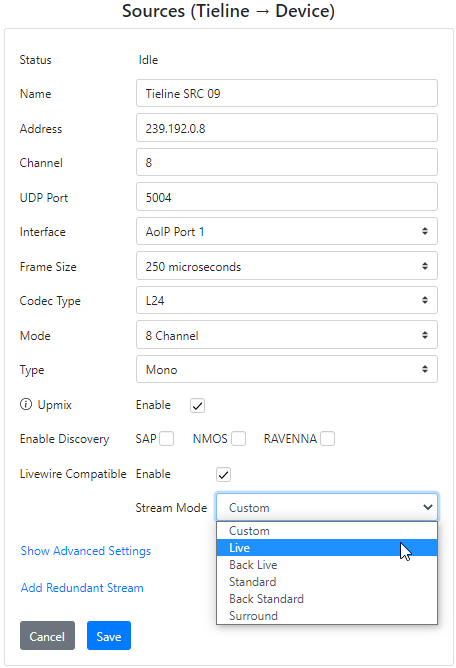
Task: Select Live stream mode option
Action: click(x=327, y=548)
